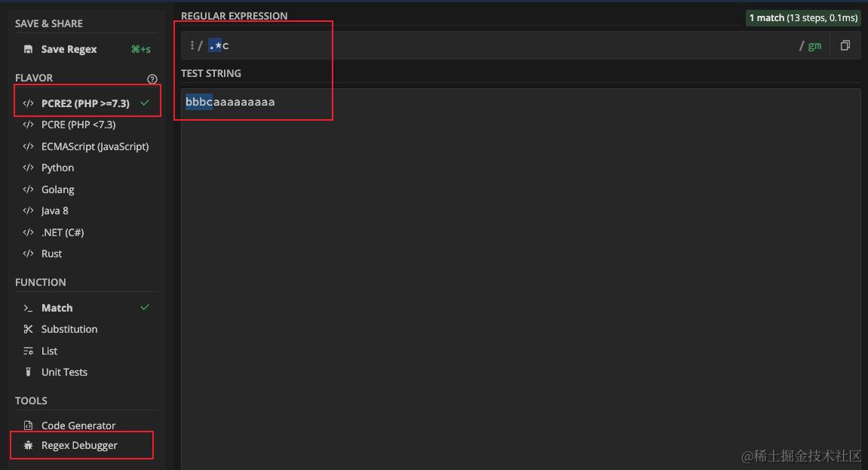Click the code icon beside PCRE2 flavor

tap(28, 103)
